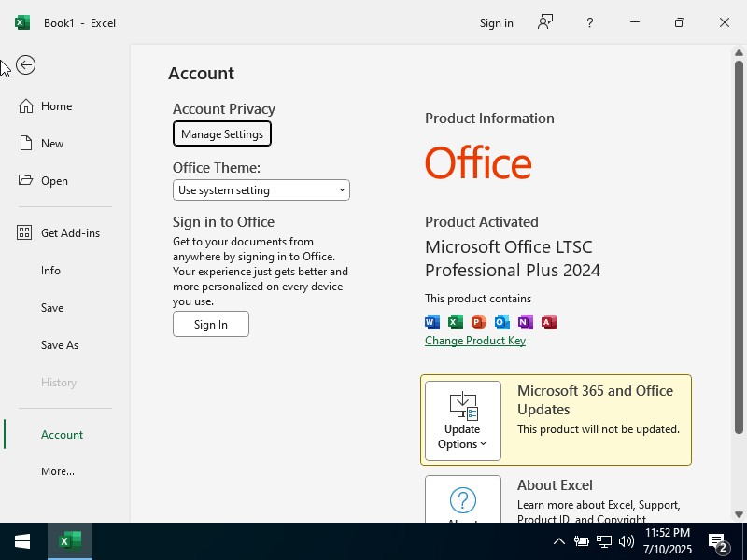Click the About Excel heading text
Screen dimensions: 747x560
pyautogui.click(x=555, y=484)
